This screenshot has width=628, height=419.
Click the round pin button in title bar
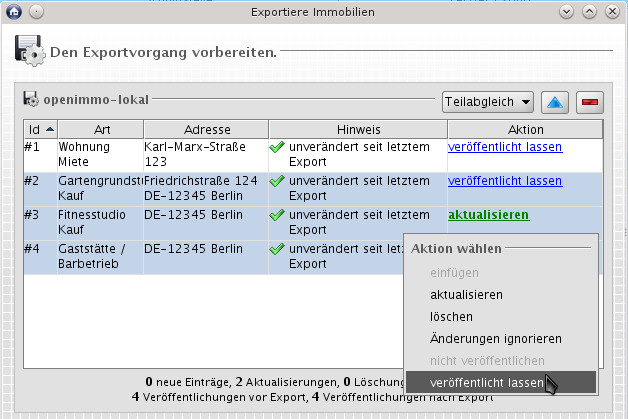[35, 12]
